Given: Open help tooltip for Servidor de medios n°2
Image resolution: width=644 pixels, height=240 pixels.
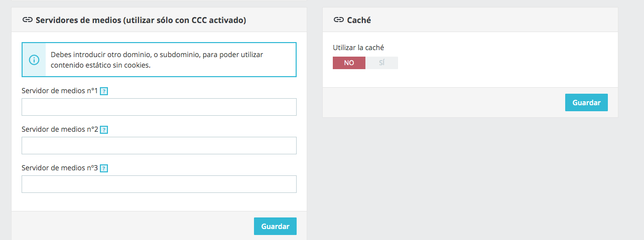Looking at the screenshot, I should [104, 130].
